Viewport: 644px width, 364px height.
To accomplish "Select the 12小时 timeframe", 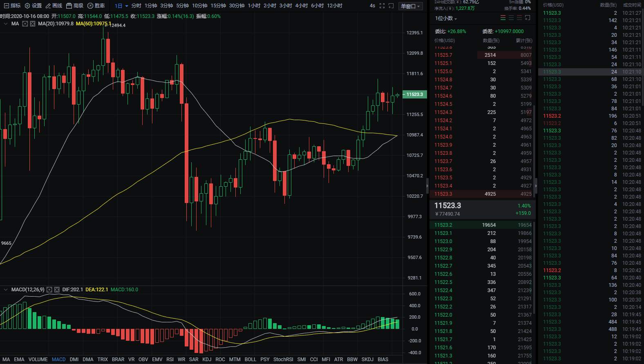I will tap(335, 6).
